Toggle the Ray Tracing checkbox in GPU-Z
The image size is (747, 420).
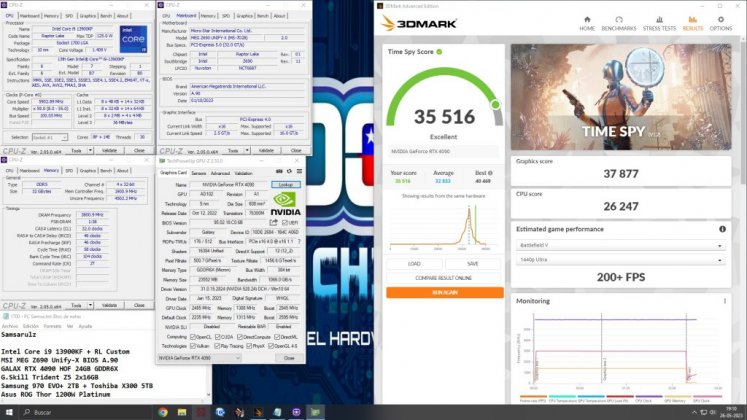[x=217, y=346]
